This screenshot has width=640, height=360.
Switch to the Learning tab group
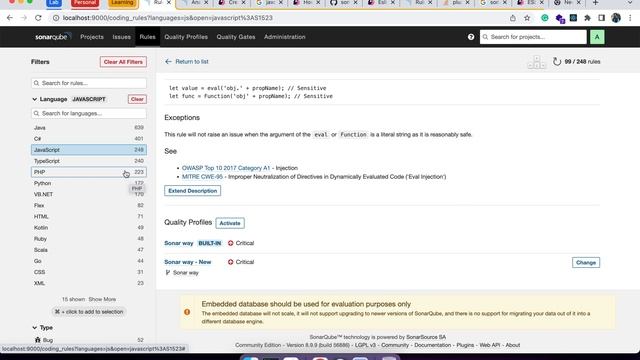click(x=122, y=3)
